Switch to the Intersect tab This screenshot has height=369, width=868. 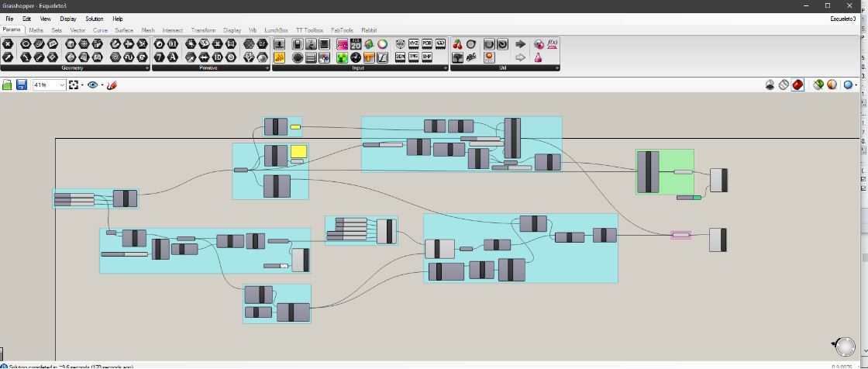pos(172,30)
